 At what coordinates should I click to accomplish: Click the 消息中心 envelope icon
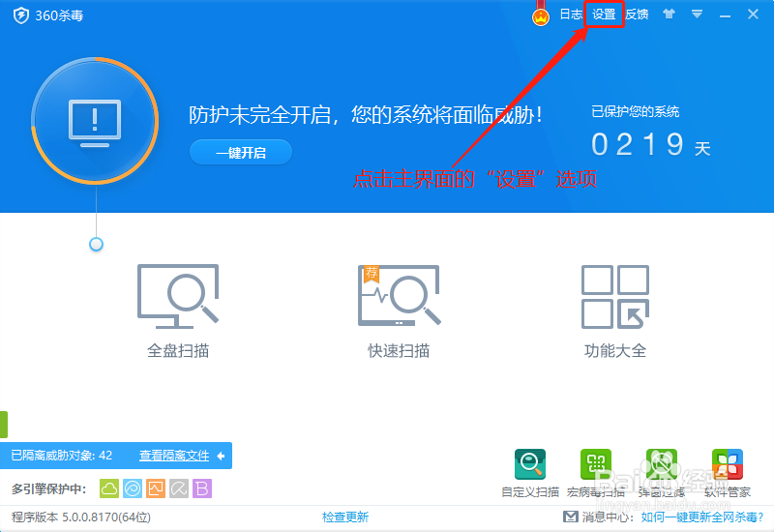tap(570, 517)
